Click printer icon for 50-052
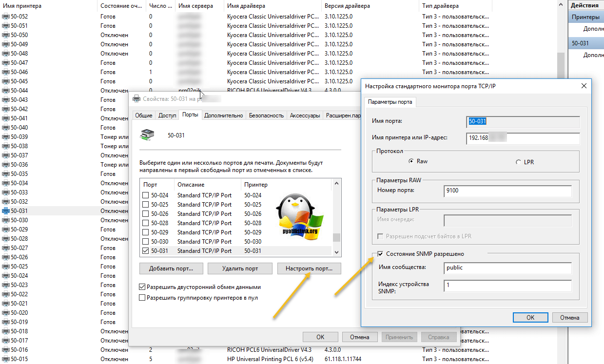Image resolution: width=604 pixels, height=364 pixels. click(x=6, y=17)
